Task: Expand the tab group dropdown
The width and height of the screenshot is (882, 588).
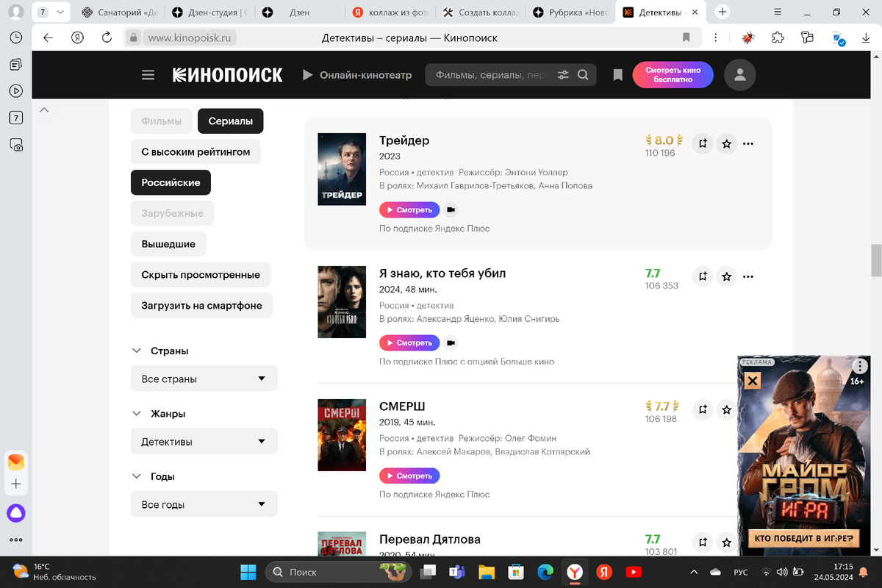Action: 60,12
